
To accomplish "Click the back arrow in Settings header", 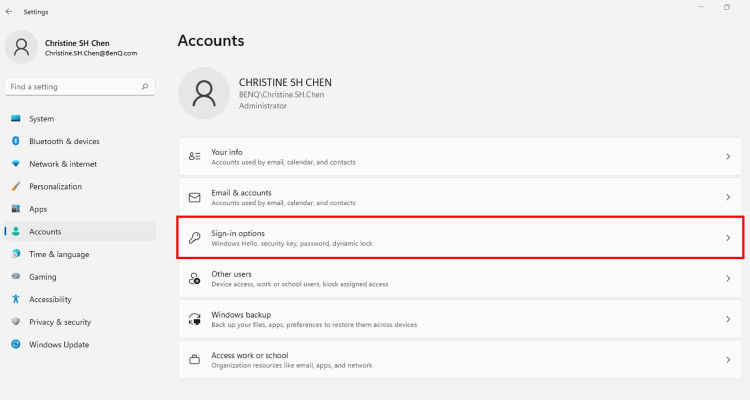I will click(9, 11).
